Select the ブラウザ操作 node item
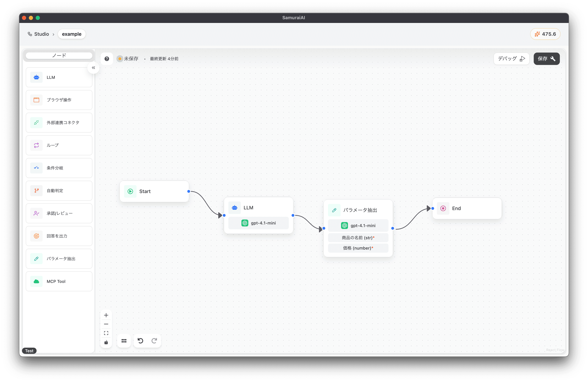The height and width of the screenshot is (382, 588). (59, 100)
